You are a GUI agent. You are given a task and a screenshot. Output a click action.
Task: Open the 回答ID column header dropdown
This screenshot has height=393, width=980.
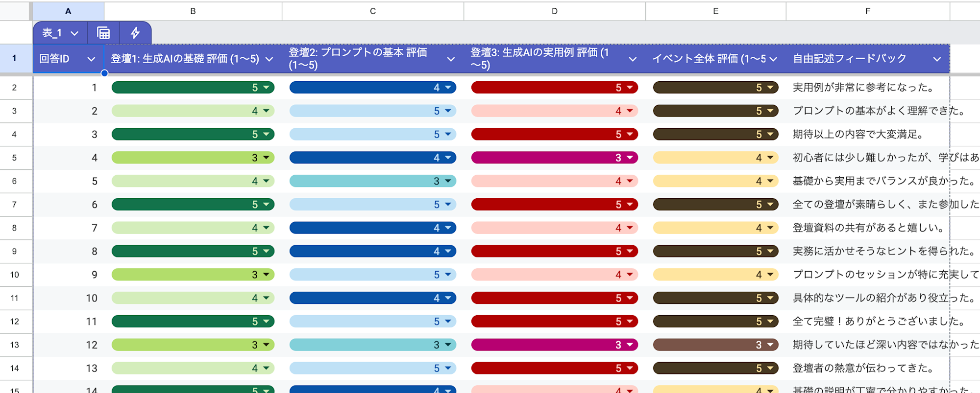pos(91,59)
